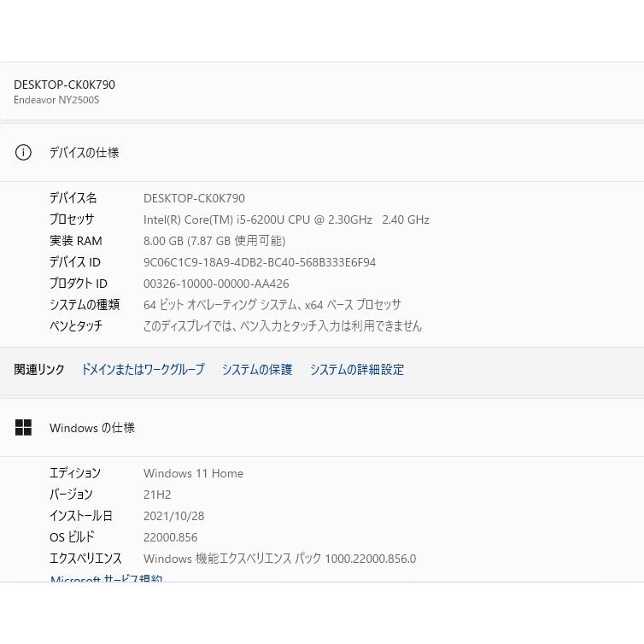Click the OS ビルド label

[72, 536]
